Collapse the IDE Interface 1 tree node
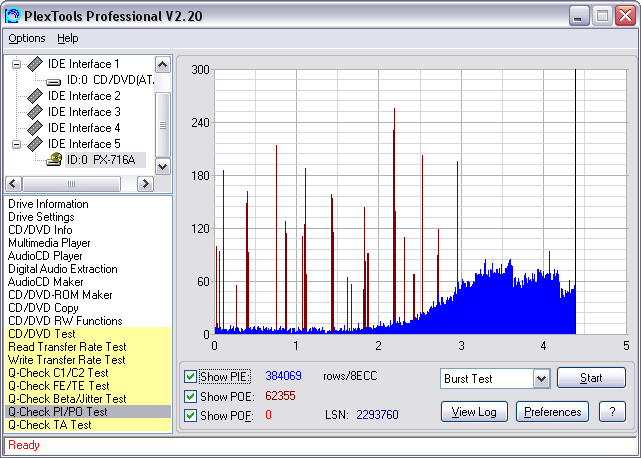641x458 pixels. [x=16, y=64]
